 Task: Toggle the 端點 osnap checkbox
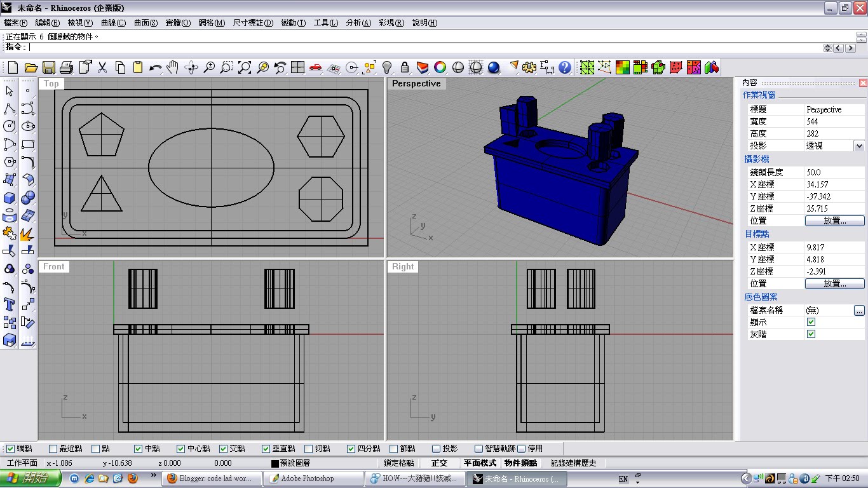10,449
